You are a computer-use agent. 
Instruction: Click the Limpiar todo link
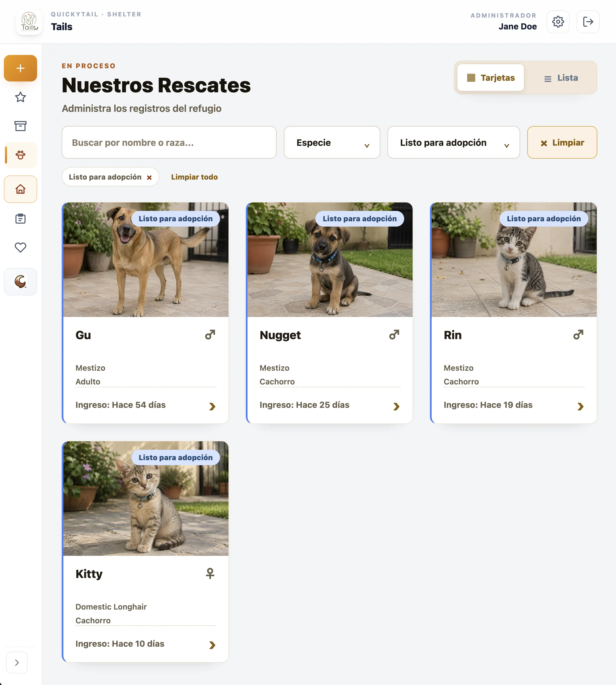click(194, 177)
